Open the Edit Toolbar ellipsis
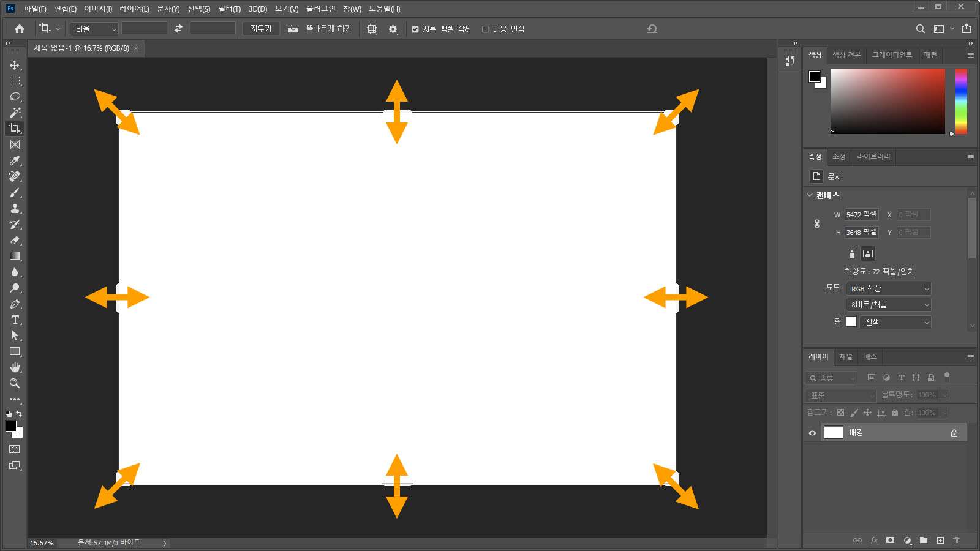The height and width of the screenshot is (551, 980). tap(15, 399)
